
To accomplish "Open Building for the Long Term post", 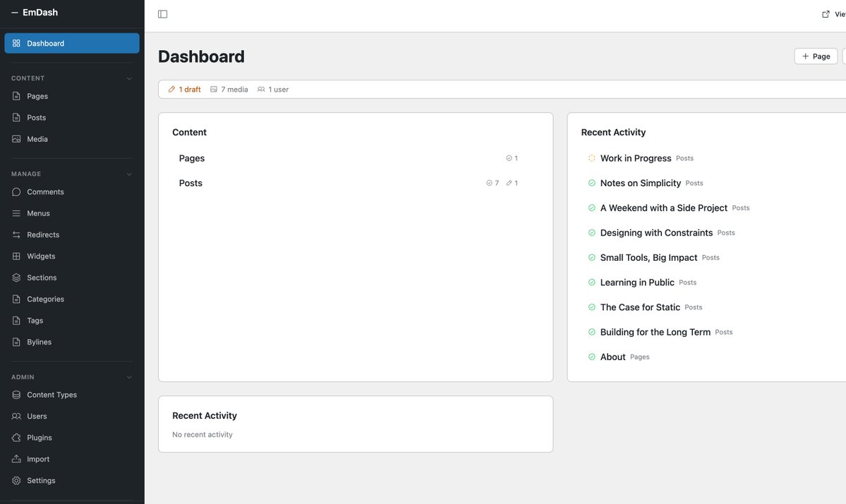I will click(x=655, y=331).
